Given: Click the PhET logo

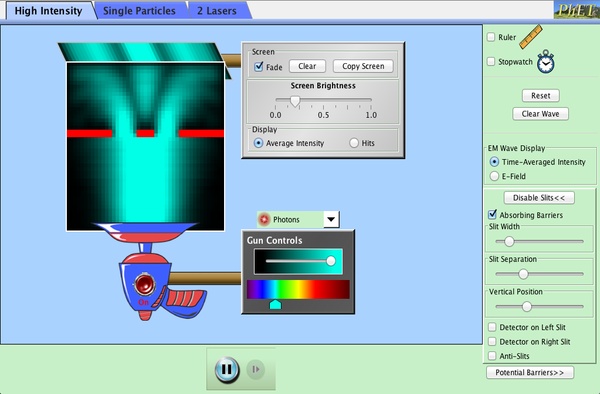Looking at the screenshot, I should pyautogui.click(x=577, y=10).
